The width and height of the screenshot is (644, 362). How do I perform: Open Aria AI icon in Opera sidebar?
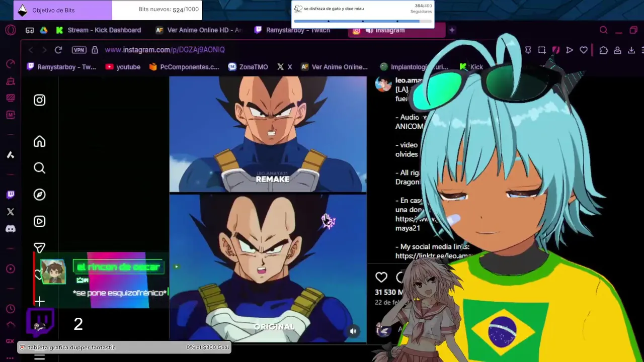(11, 155)
